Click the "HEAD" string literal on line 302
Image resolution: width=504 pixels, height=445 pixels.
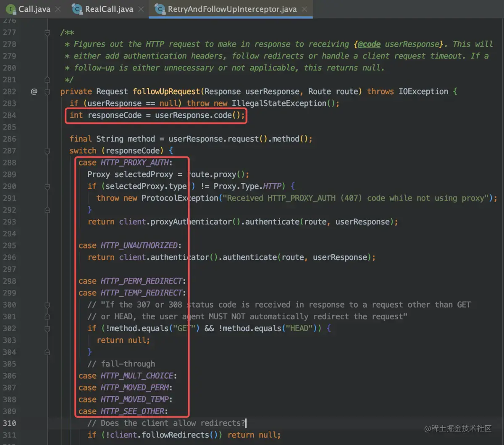[299, 328]
